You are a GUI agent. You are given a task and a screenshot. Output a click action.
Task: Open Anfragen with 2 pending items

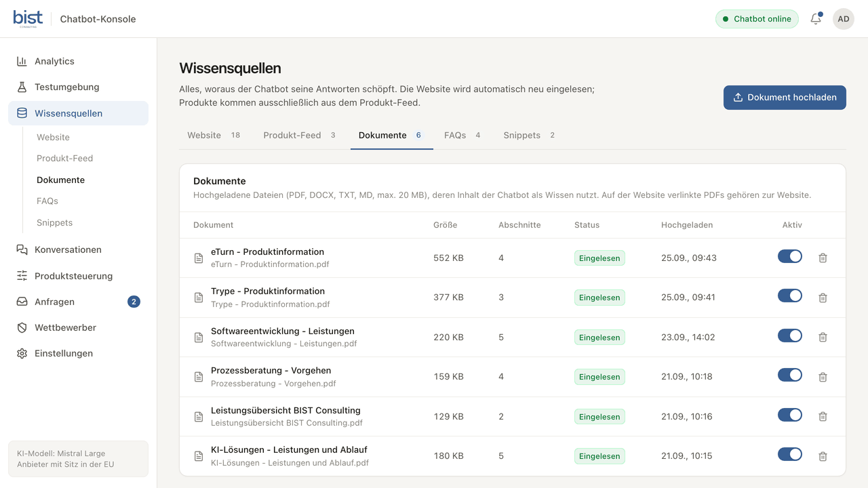(78, 302)
